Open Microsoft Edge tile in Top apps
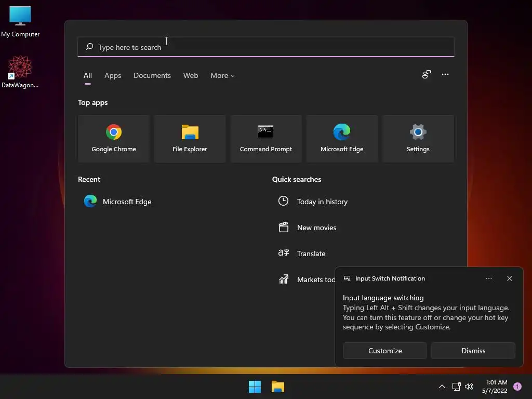 tap(342, 138)
